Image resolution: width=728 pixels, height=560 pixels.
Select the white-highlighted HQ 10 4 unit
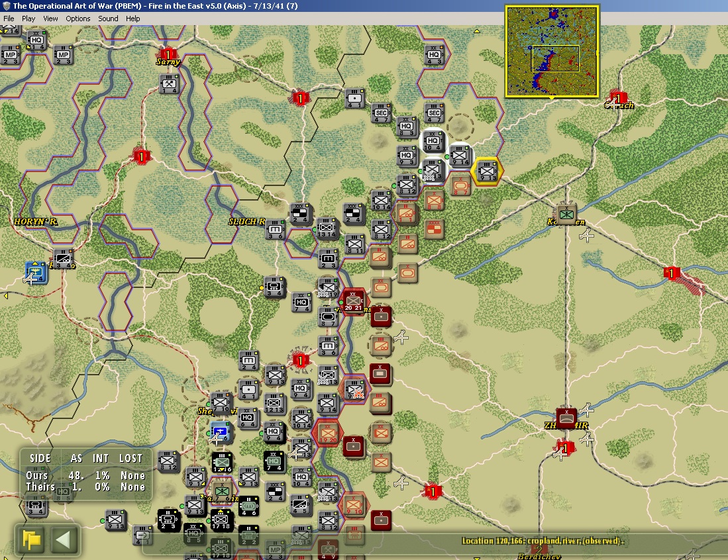[433, 141]
